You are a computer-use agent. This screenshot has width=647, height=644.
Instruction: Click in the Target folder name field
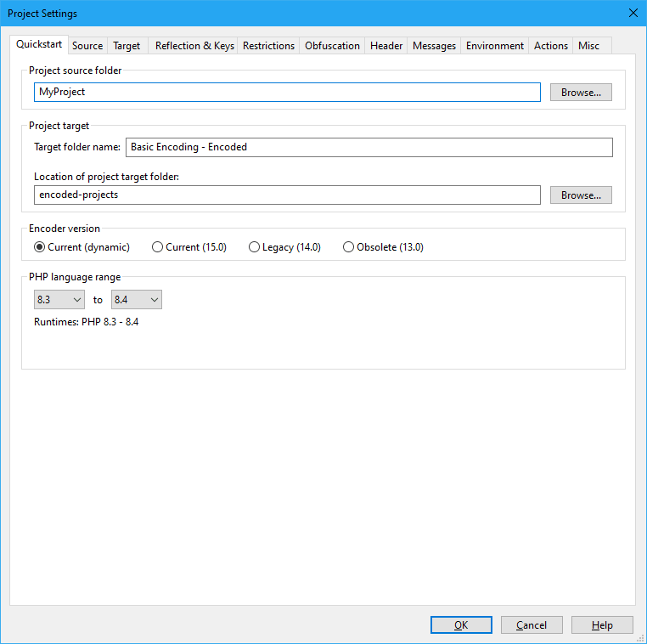point(369,147)
